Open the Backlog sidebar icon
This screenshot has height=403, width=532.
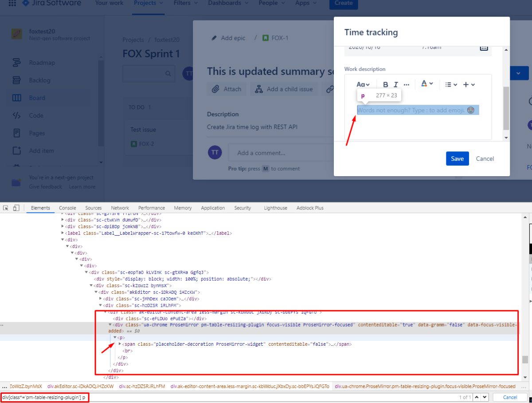tap(17, 80)
